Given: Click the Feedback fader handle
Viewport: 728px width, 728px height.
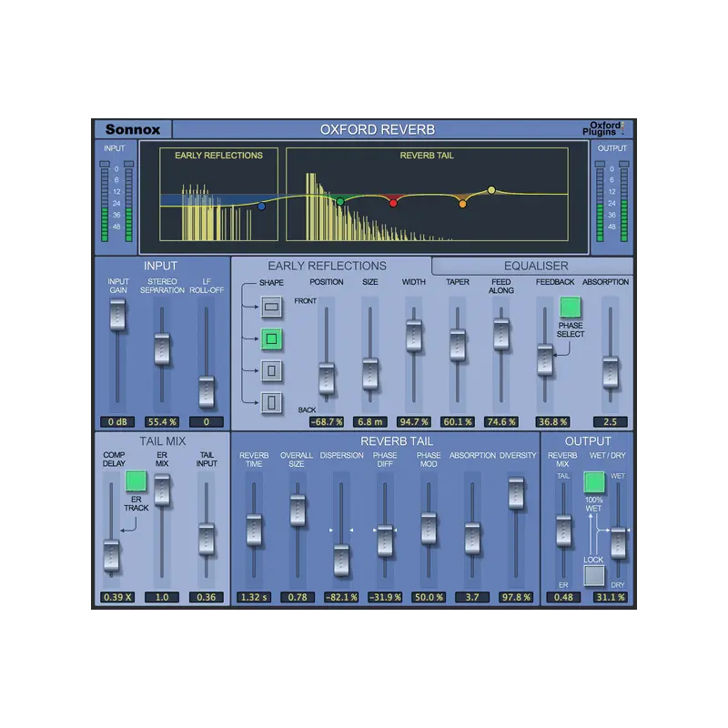Looking at the screenshot, I should [544, 359].
